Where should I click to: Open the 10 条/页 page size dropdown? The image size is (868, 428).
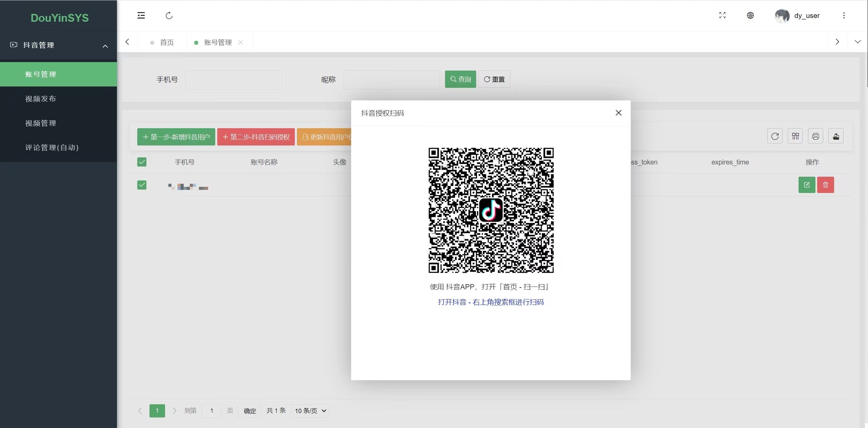(310, 411)
